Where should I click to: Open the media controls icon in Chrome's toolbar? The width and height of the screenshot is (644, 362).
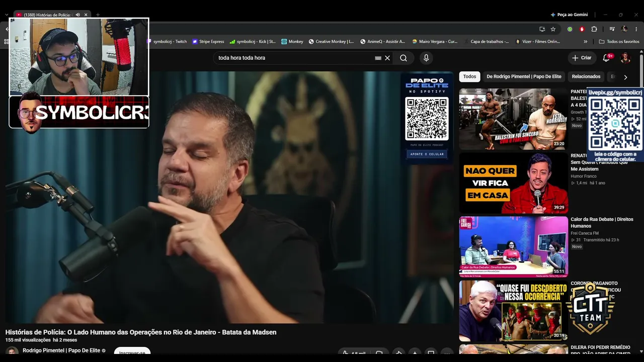[612, 29]
